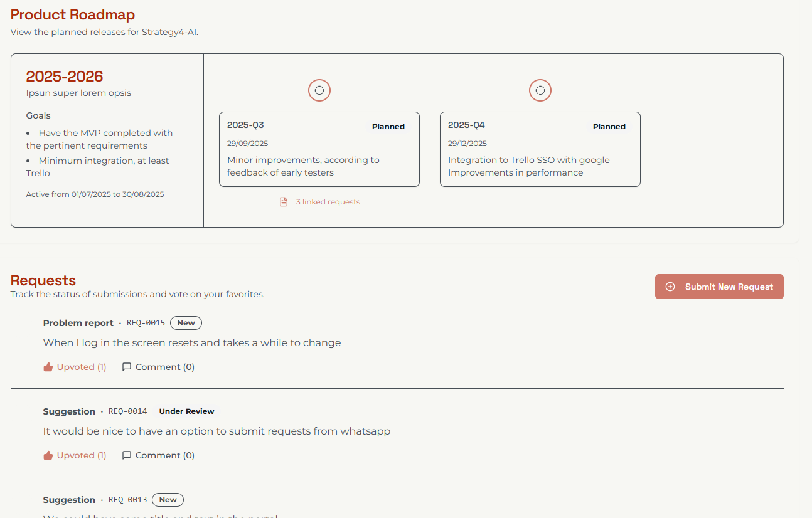
Task: Select the 2025-Q3 release description text
Action: pos(303,166)
